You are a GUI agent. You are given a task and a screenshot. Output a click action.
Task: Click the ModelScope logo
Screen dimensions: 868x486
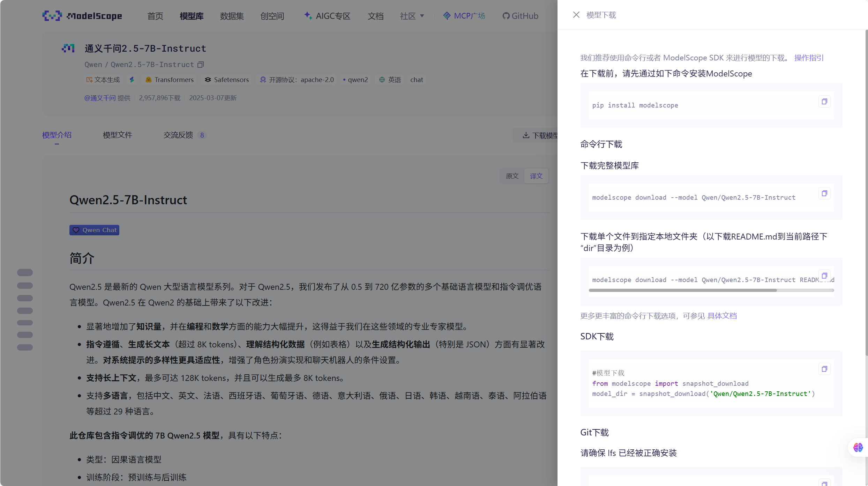(x=82, y=16)
